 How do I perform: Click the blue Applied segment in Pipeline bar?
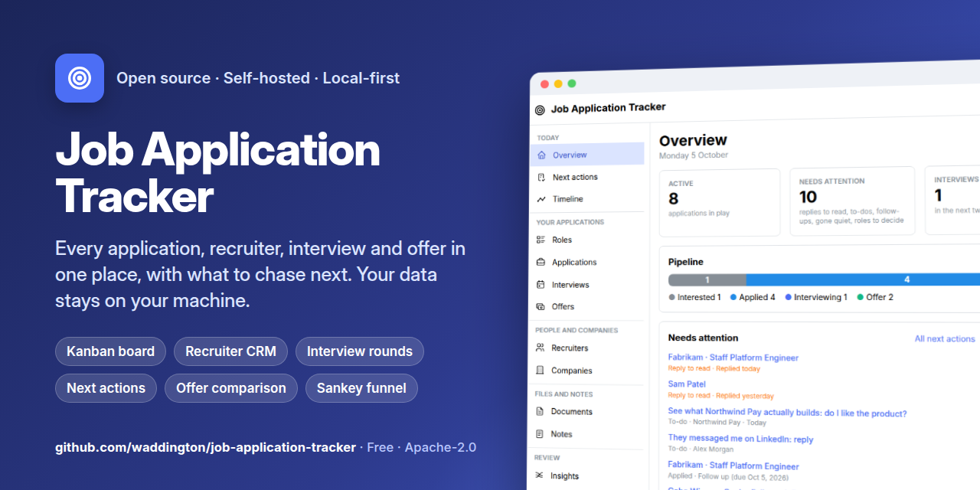[x=863, y=279]
